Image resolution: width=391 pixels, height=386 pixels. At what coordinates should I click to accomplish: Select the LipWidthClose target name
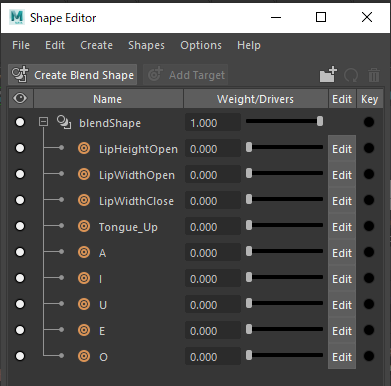[136, 201]
